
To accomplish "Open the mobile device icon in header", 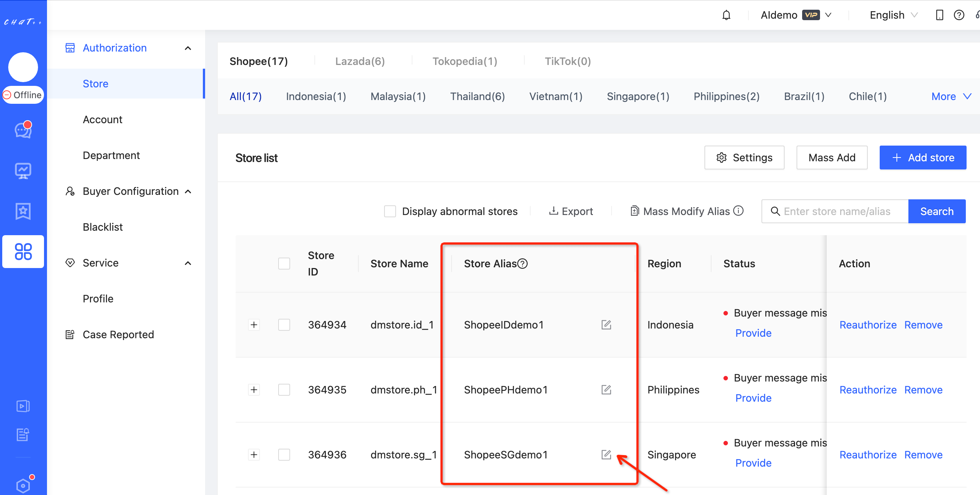I will (939, 15).
